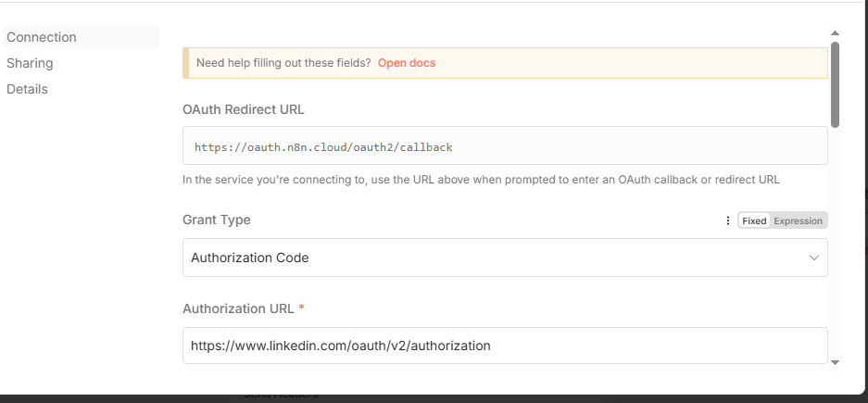
Task: Click the Authorization URL input field
Action: tap(505, 346)
